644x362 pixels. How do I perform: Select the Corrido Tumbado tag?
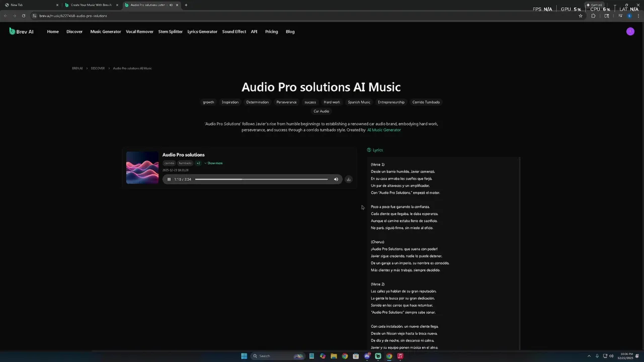click(426, 102)
